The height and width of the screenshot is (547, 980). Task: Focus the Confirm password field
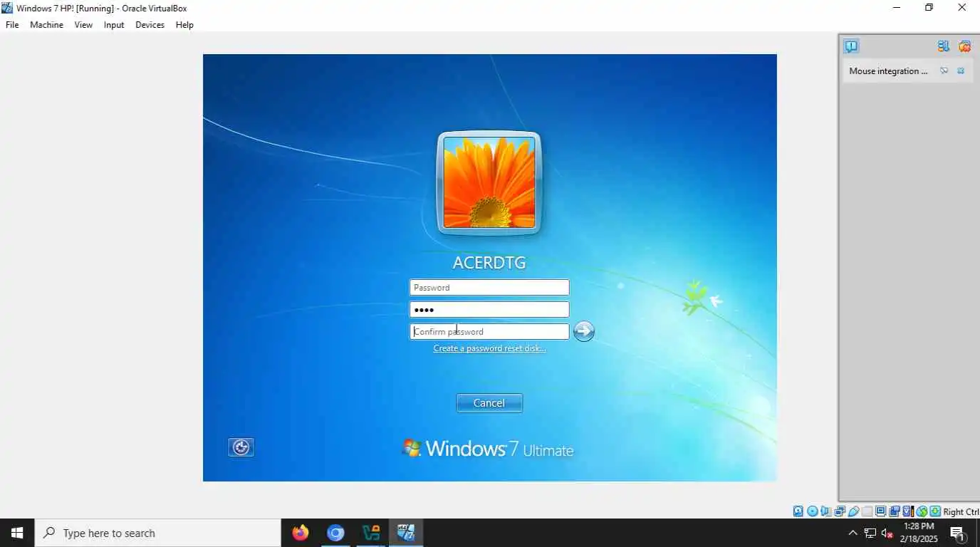tap(489, 331)
